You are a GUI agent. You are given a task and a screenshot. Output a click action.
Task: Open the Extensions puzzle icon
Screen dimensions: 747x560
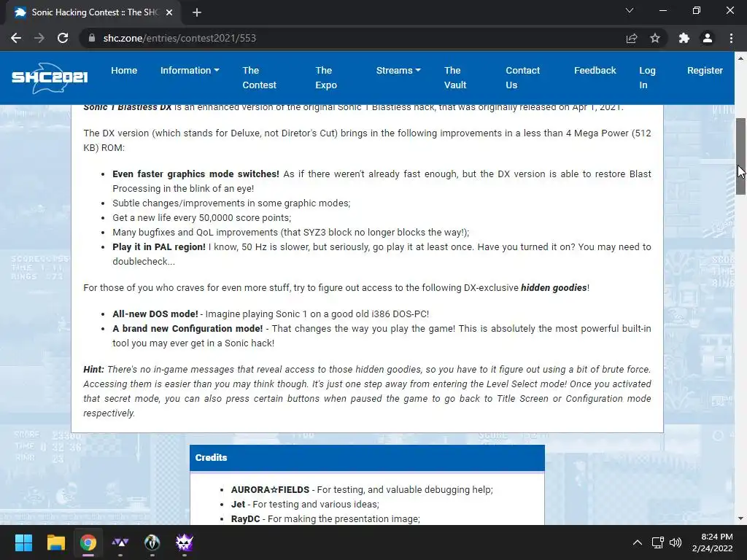pyautogui.click(x=684, y=38)
